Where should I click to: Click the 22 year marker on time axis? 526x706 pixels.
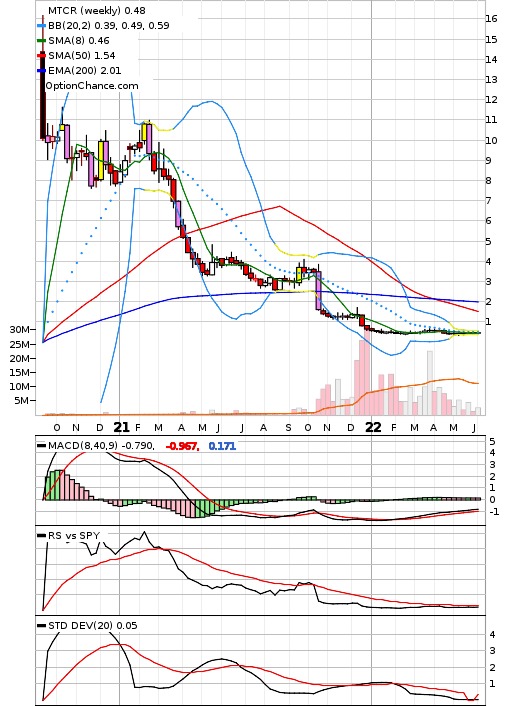click(x=373, y=427)
